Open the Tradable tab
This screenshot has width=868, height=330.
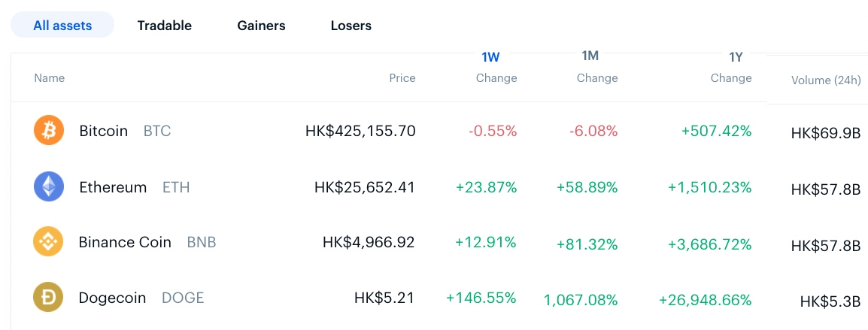coord(164,26)
